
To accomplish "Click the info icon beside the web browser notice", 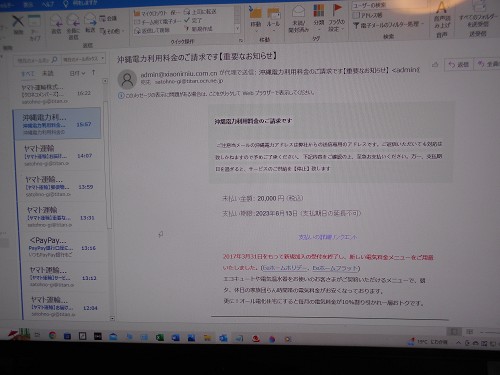I will [x=121, y=96].
